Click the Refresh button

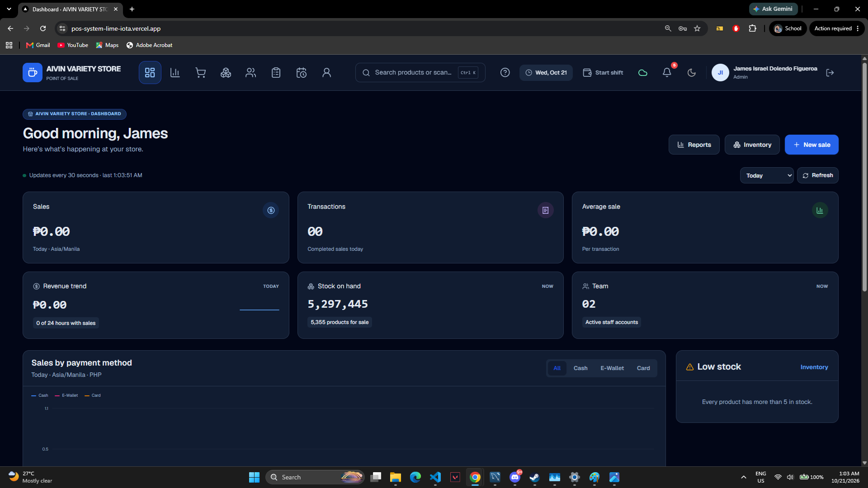[x=818, y=175]
